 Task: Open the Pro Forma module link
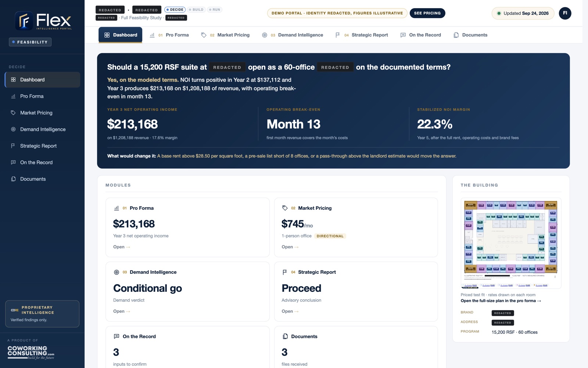(122, 247)
